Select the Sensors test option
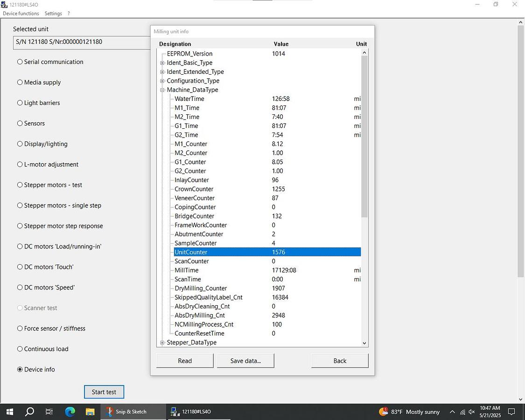 point(20,123)
